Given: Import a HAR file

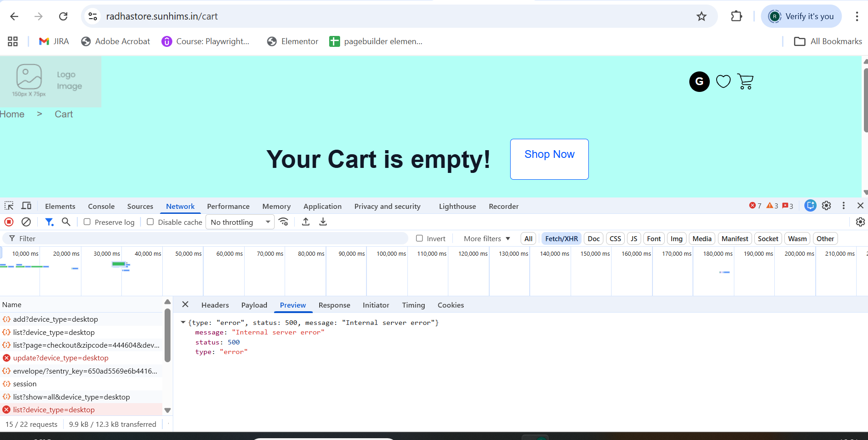Looking at the screenshot, I should [x=306, y=222].
